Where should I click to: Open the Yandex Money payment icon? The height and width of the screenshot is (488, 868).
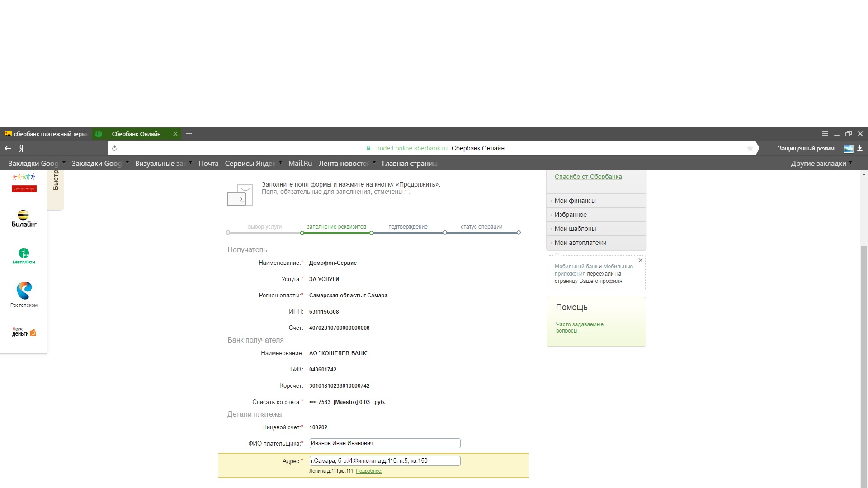tap(24, 332)
